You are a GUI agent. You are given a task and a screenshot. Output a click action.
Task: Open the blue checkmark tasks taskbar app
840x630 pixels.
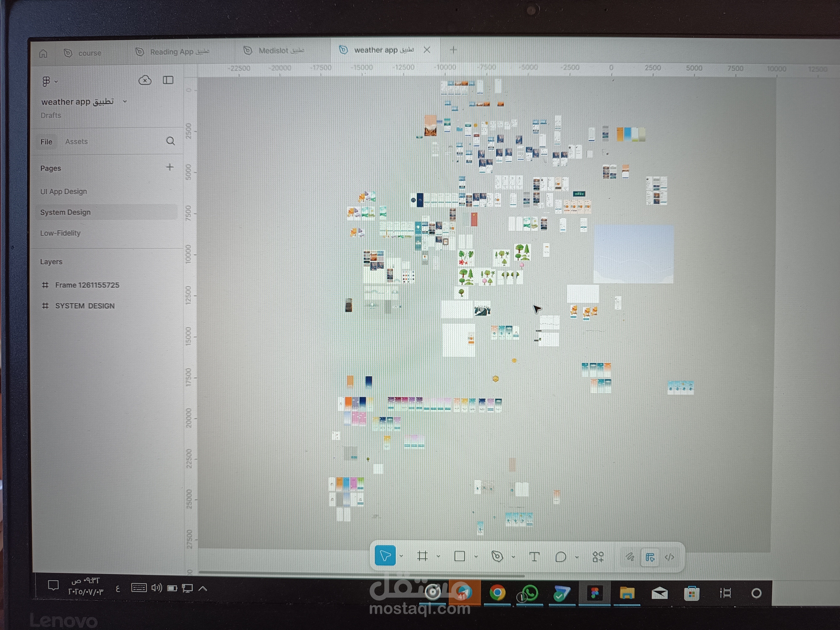tap(562, 593)
